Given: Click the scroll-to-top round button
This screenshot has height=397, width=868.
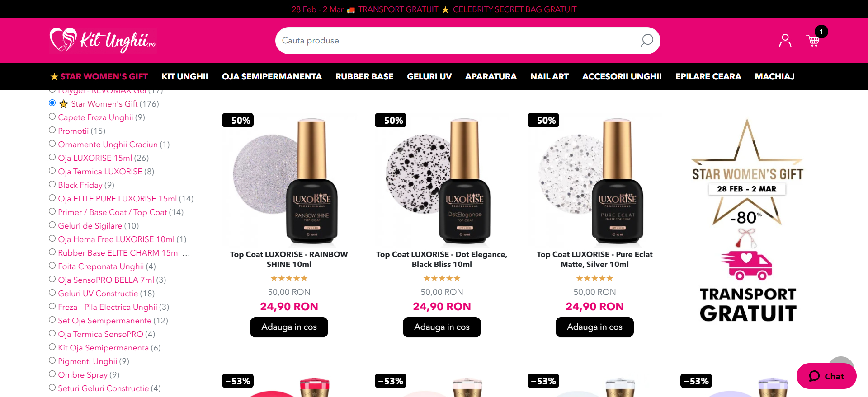Looking at the screenshot, I should click(x=841, y=360).
